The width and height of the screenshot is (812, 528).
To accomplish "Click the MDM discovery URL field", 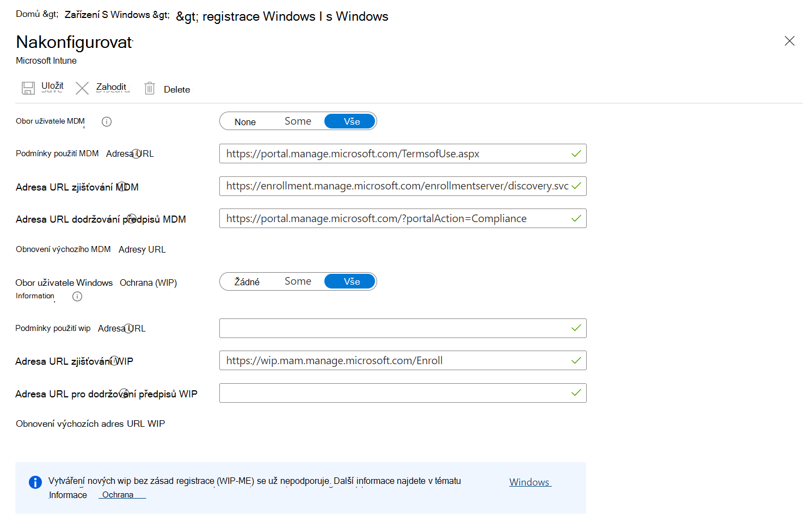I will pos(403,186).
